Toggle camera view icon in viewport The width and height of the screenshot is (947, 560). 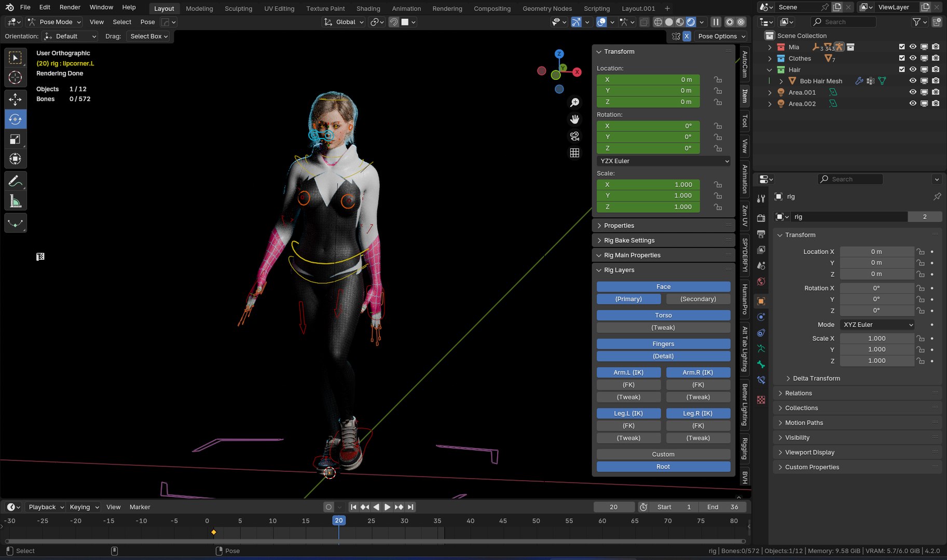(574, 136)
